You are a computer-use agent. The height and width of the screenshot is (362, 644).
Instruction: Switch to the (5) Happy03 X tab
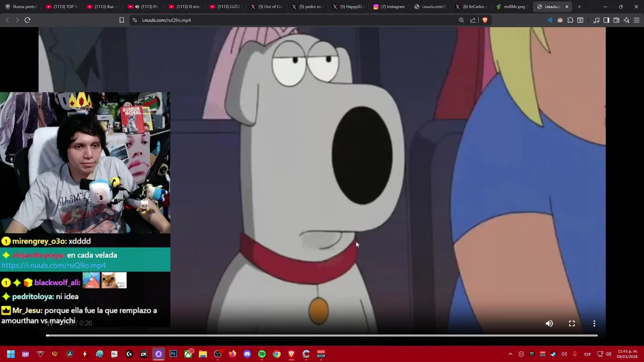coord(348,7)
